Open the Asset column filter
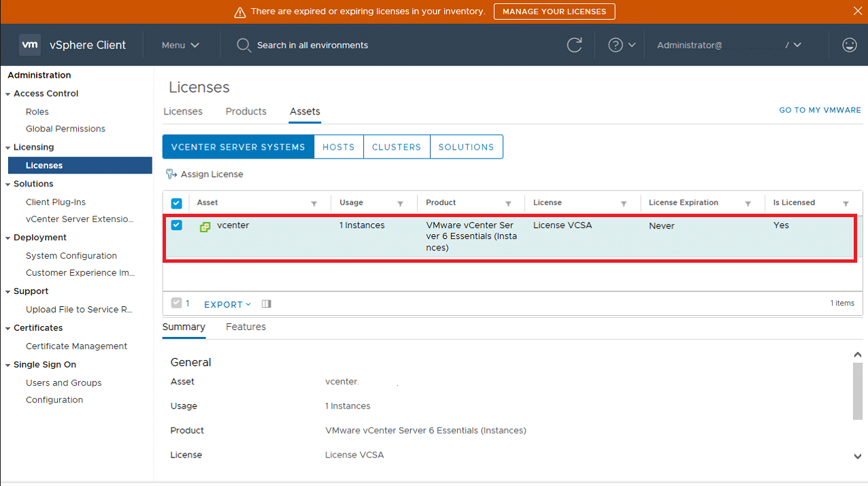Screen dimensions: 868x486 (x=314, y=204)
